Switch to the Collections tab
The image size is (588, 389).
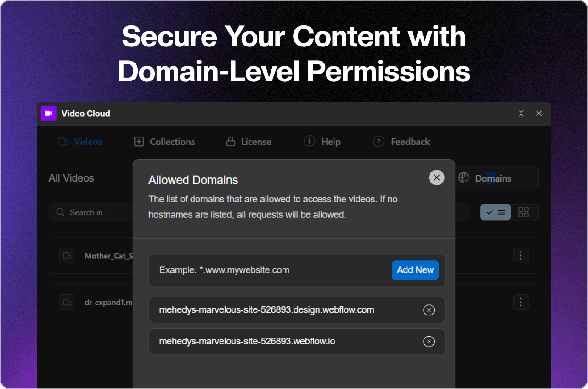click(164, 142)
